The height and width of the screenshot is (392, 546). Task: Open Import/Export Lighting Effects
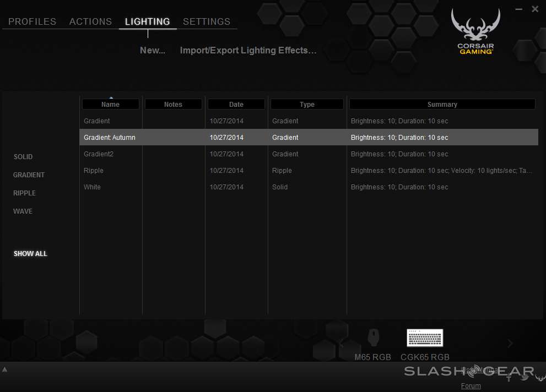coord(248,50)
